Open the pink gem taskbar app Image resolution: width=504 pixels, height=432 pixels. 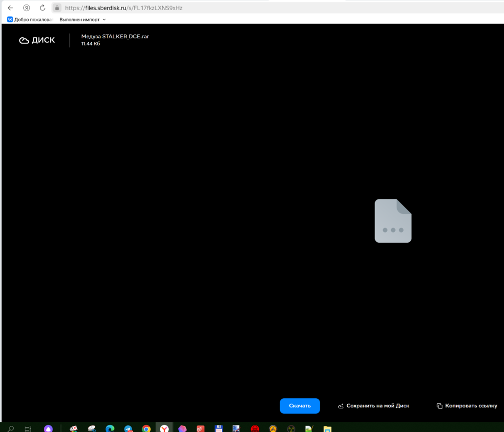[x=182, y=428]
